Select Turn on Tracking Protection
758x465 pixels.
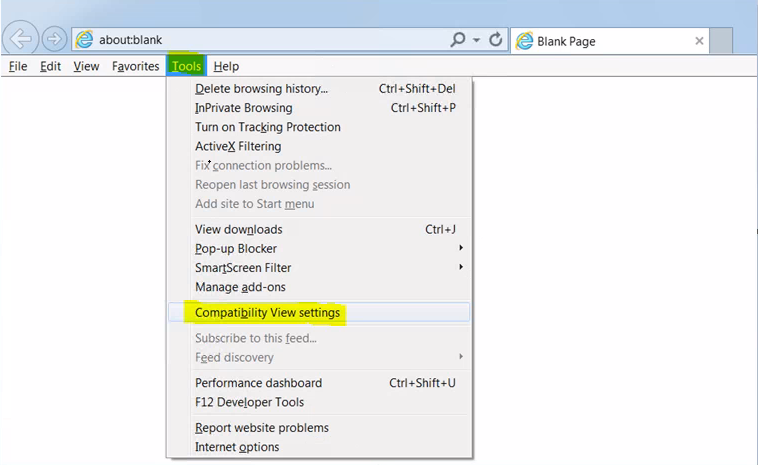click(x=319, y=127)
